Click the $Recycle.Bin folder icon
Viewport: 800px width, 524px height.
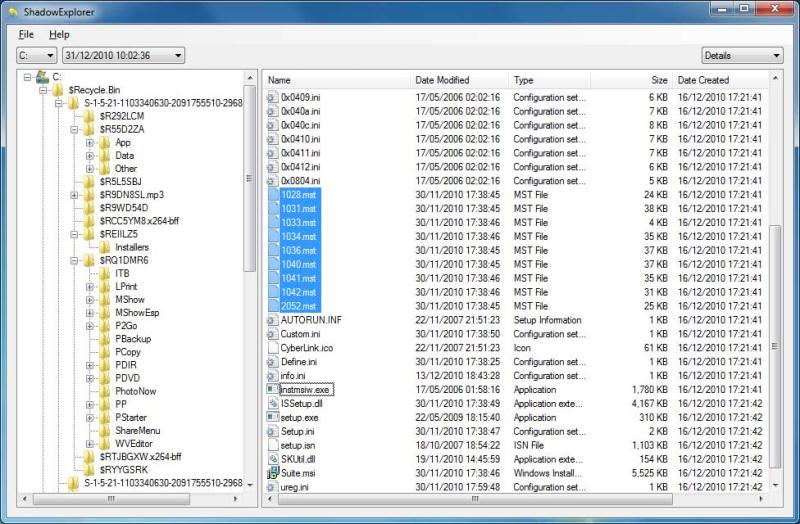click(58, 90)
